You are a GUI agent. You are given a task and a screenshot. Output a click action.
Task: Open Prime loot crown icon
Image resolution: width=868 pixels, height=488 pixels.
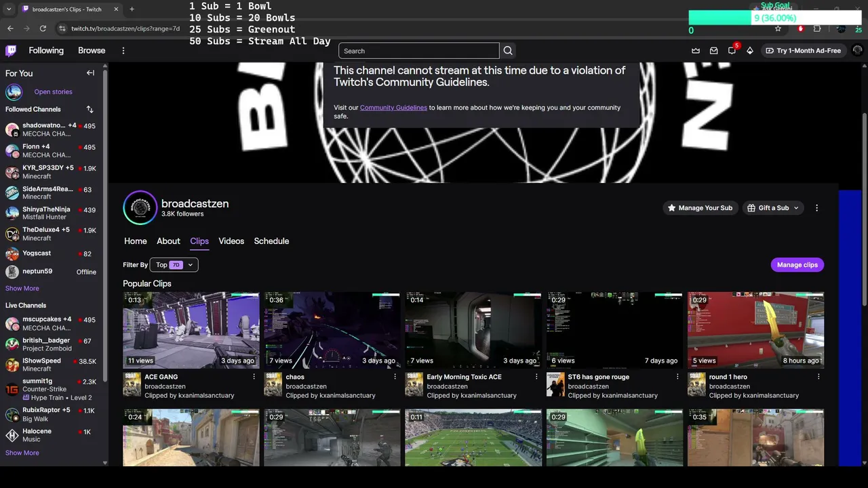[x=696, y=51]
